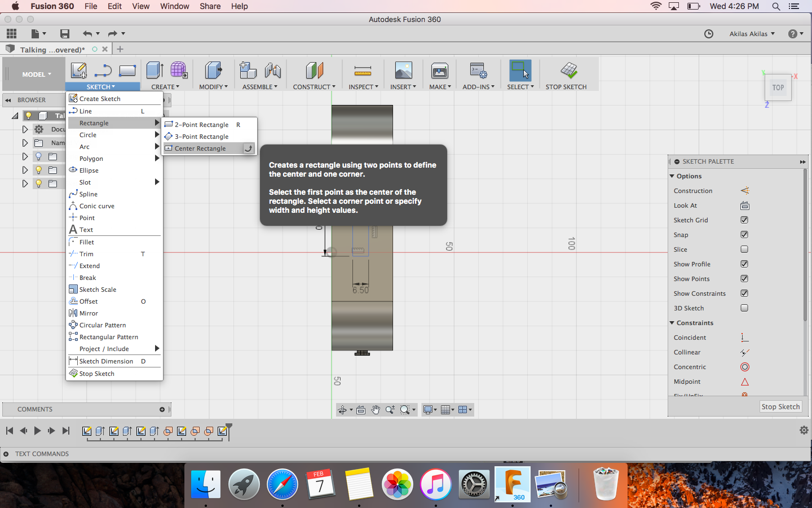Open the MODEL workspace dropdown
The width and height of the screenshot is (812, 508).
[x=36, y=75]
